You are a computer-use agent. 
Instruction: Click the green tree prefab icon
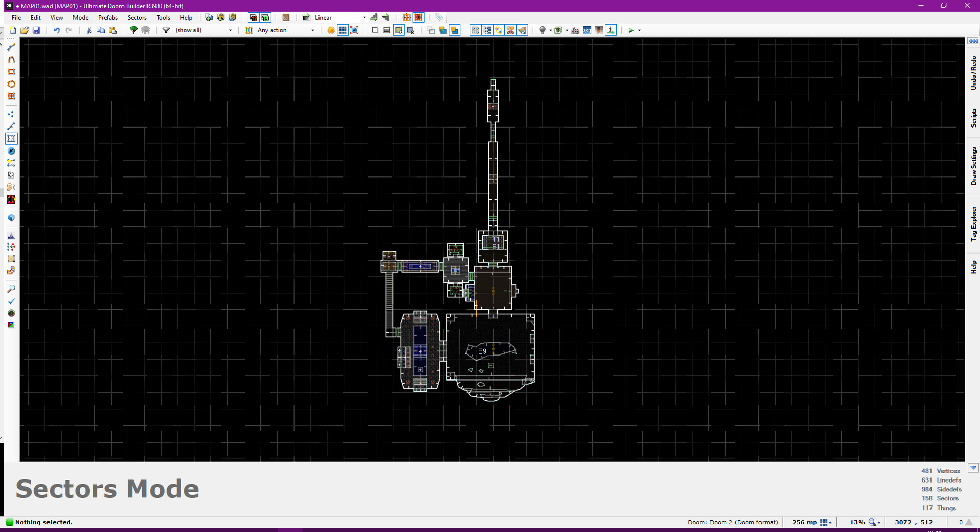[x=134, y=30]
